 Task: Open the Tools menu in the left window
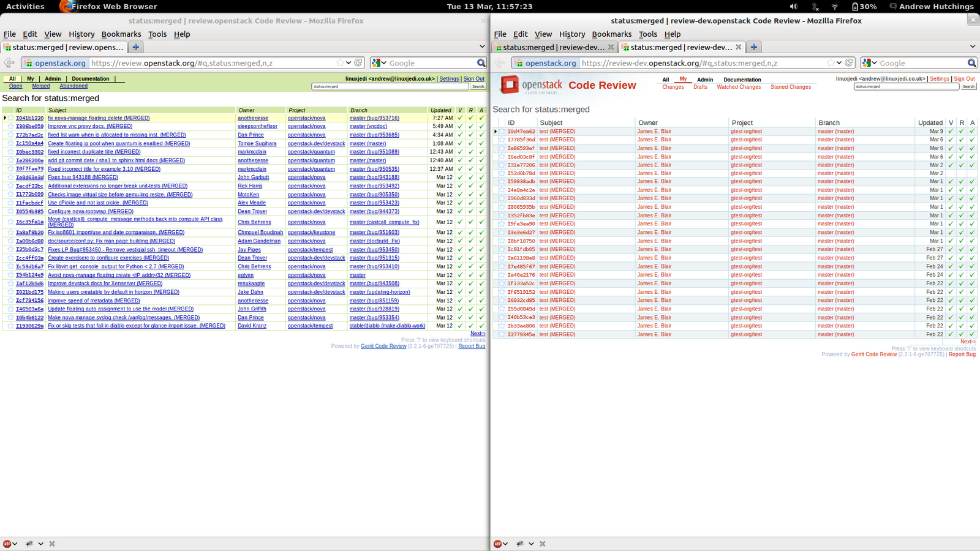(157, 34)
